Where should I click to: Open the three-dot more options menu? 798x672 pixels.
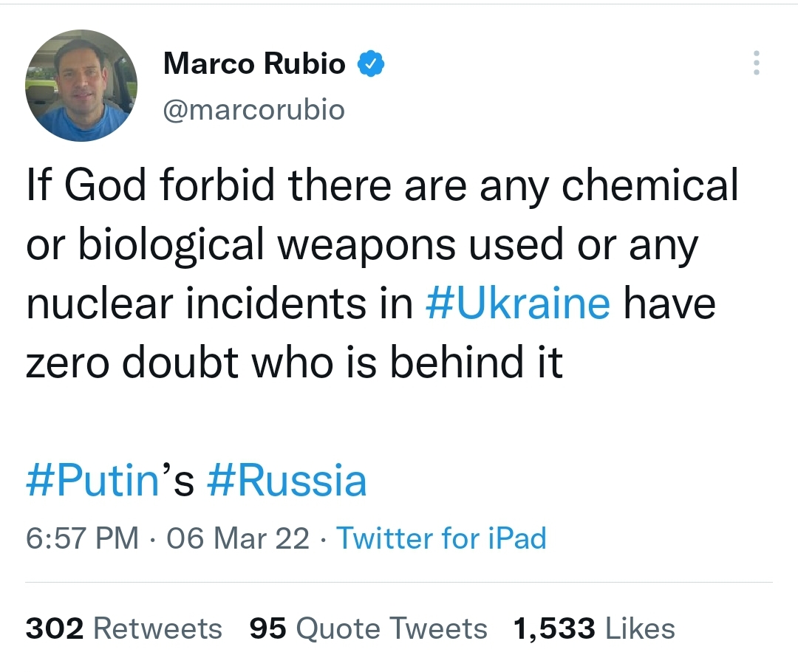756,64
